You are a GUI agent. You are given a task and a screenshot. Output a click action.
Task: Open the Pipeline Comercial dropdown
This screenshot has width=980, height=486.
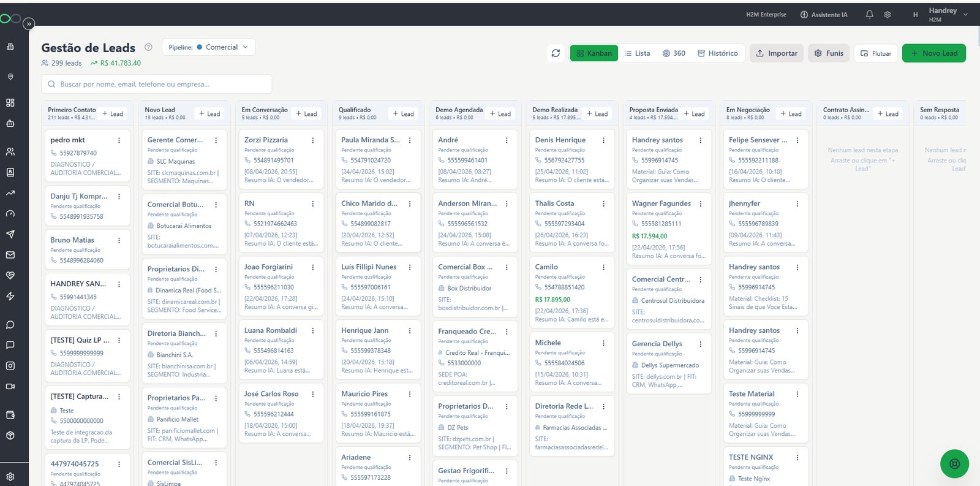coord(209,47)
